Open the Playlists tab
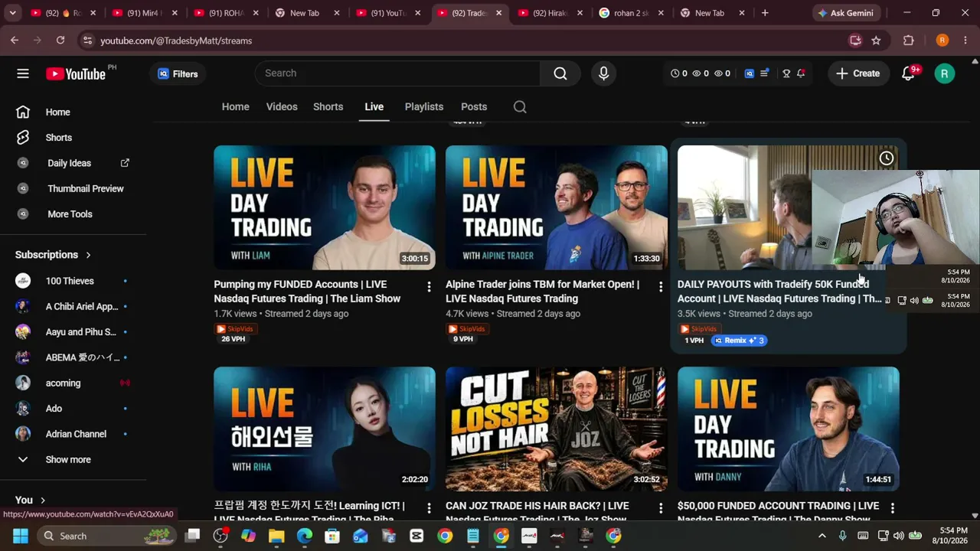 (424, 107)
